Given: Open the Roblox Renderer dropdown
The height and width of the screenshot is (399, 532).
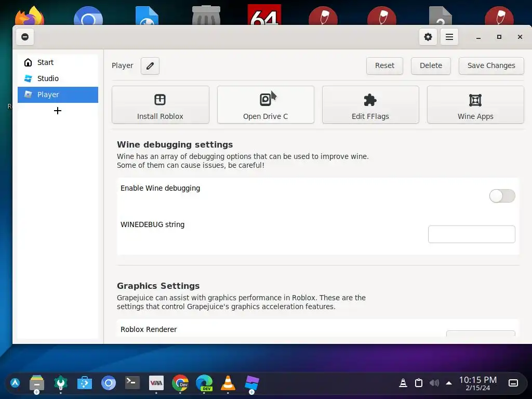Looking at the screenshot, I should coord(481,333).
